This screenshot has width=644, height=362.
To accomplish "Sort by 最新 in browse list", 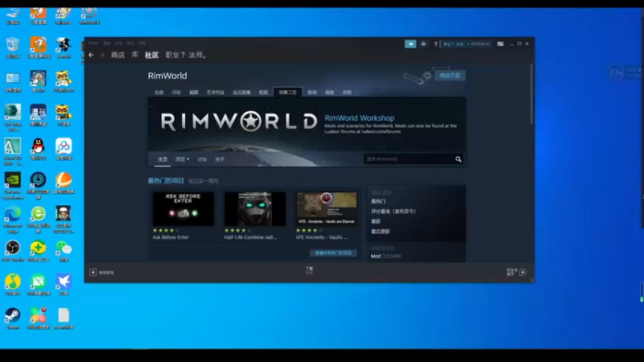I will 376,221.
